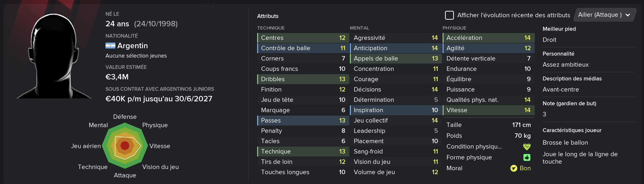Viewport: 644px width, 184px height.
Task: Click the Avant-centre media description
Action: click(x=560, y=90)
